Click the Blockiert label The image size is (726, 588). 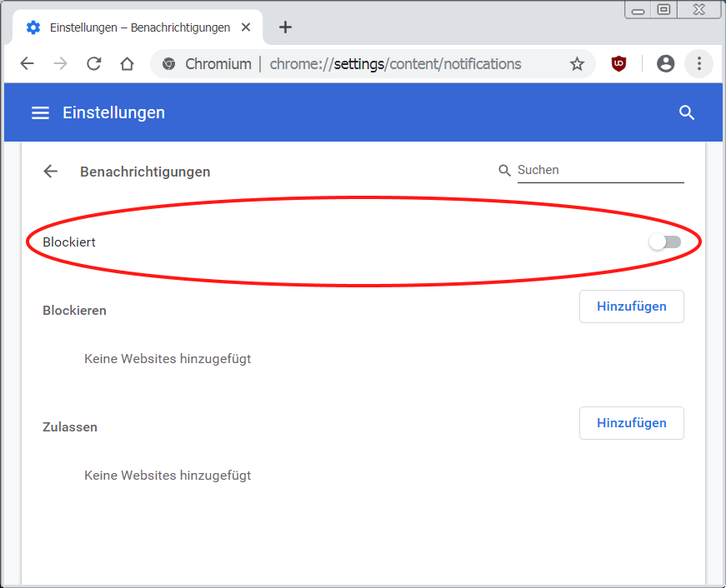tap(69, 242)
